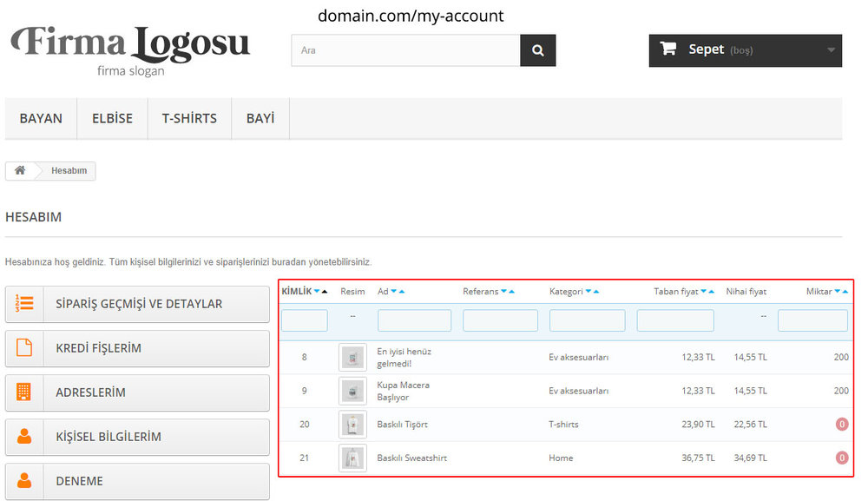Click product name En iyisi henüz gelmedi!
The height and width of the screenshot is (501, 868).
[404, 358]
